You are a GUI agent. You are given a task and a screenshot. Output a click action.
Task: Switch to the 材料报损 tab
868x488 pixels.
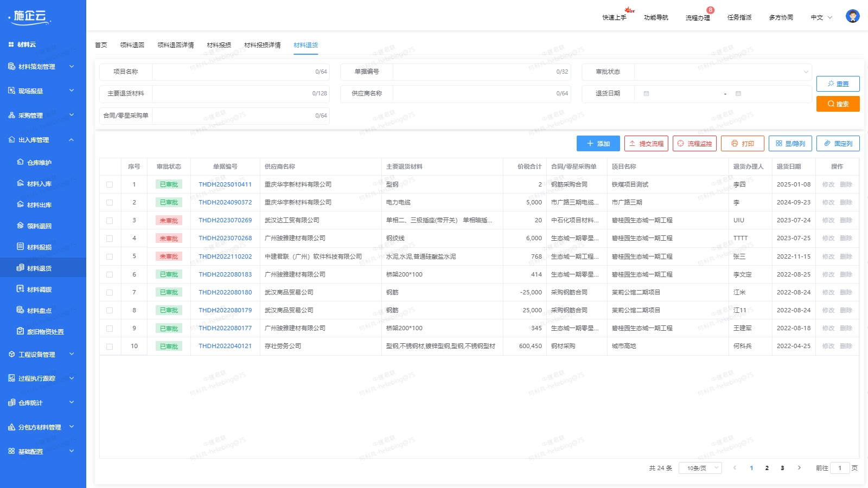(219, 45)
